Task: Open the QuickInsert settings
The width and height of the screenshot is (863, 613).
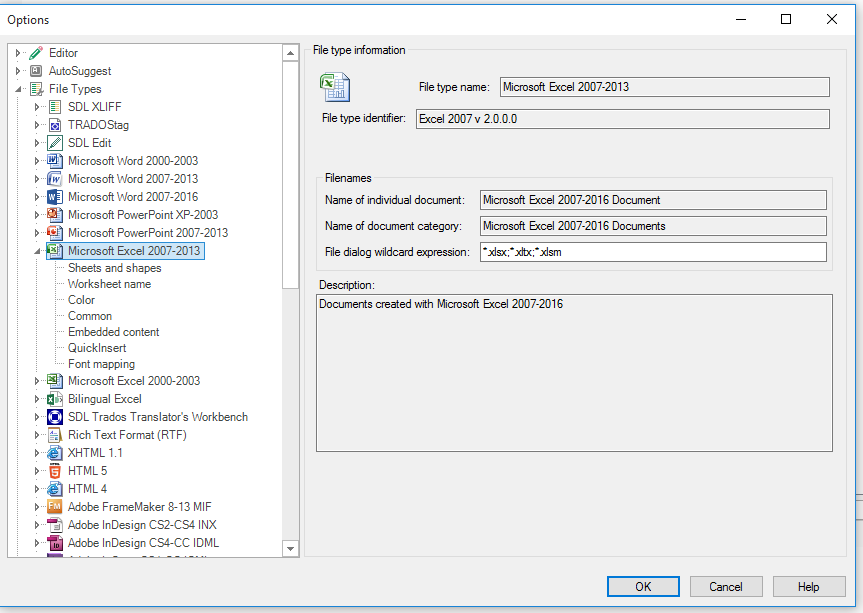Action: 97,348
